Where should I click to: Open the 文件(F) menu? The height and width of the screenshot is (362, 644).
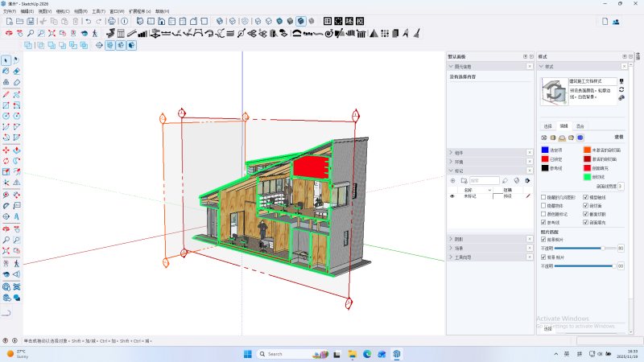(10, 11)
